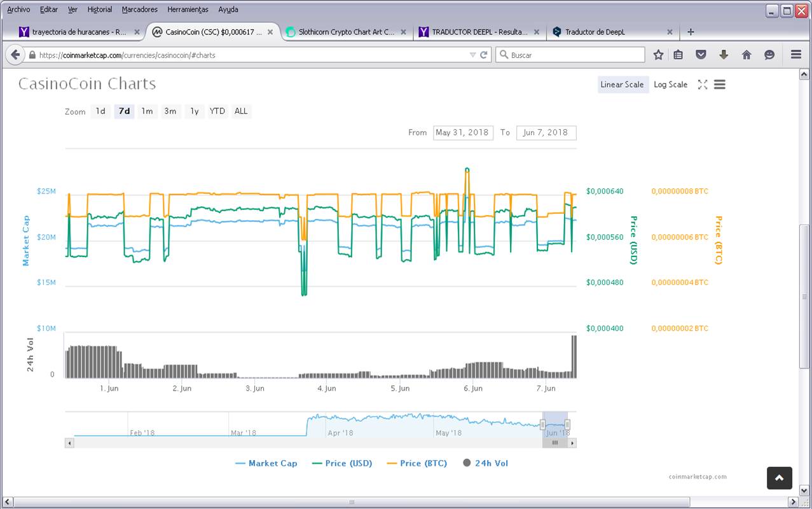The height and width of the screenshot is (509, 812).
Task: Set zoom to YTD
Action: 217,111
